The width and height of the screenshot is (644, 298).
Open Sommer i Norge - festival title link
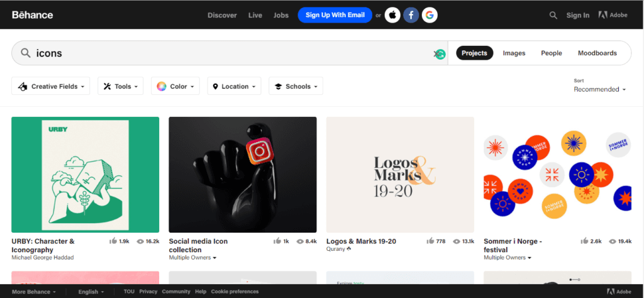click(x=513, y=245)
